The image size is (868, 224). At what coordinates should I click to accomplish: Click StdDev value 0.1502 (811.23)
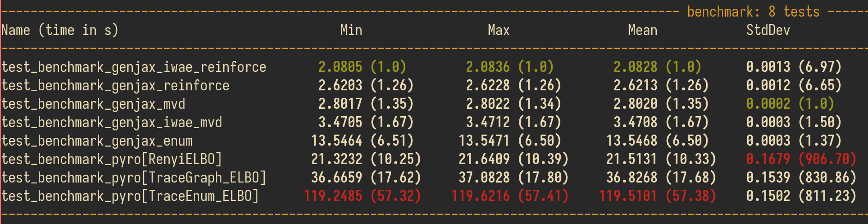tap(802, 196)
